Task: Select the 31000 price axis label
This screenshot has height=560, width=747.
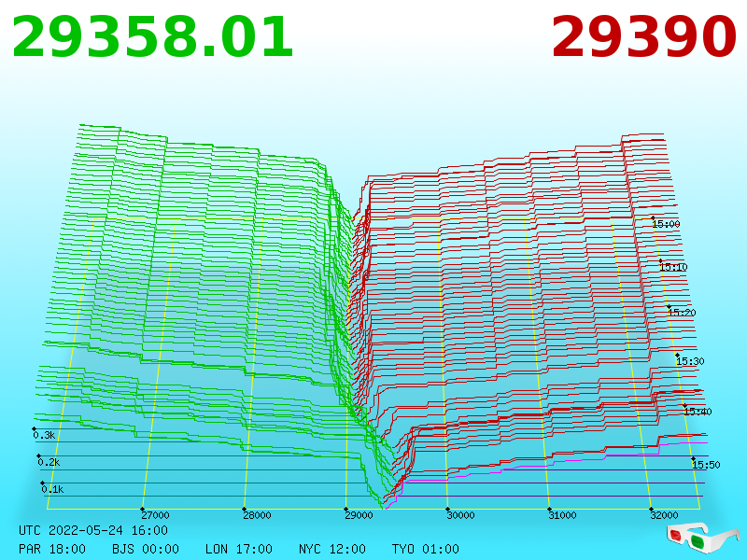Action: [x=563, y=515]
